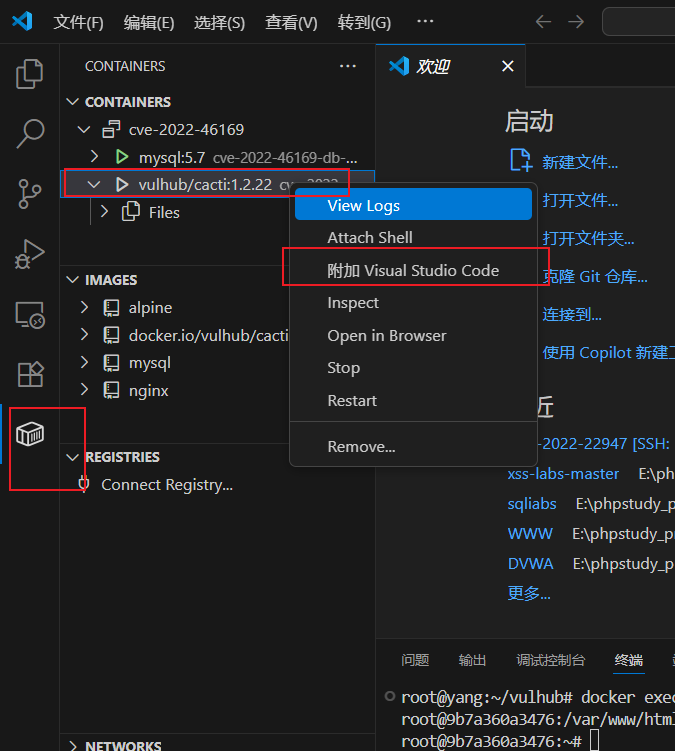Click the VS Code logo in title bar

(x=22, y=22)
